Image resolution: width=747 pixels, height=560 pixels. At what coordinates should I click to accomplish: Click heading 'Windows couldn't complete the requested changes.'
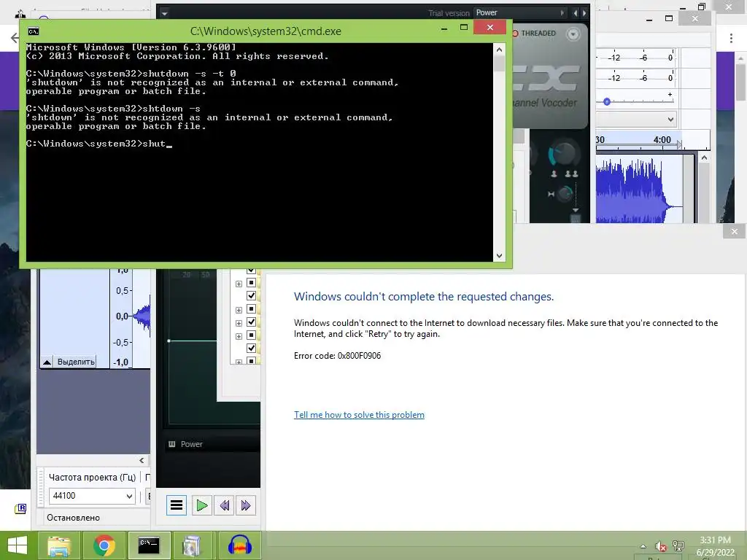click(424, 297)
